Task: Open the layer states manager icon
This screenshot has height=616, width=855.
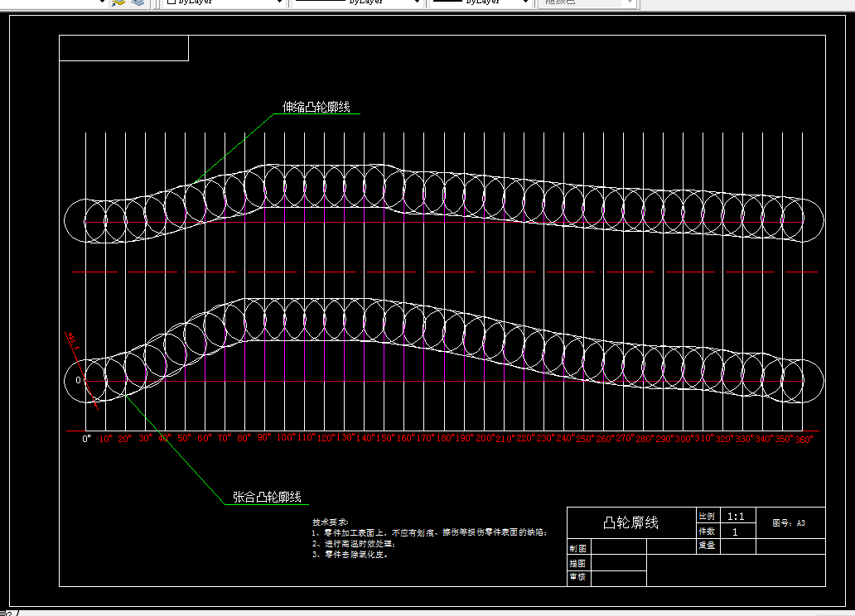Action: point(138,2)
